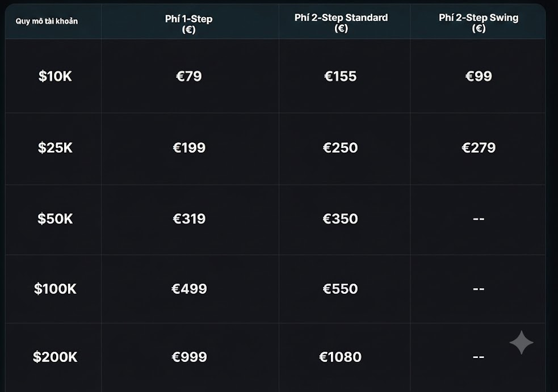Screen dimensions: 558x392
Task: Click the €279 Swing price
Action: [479, 147]
